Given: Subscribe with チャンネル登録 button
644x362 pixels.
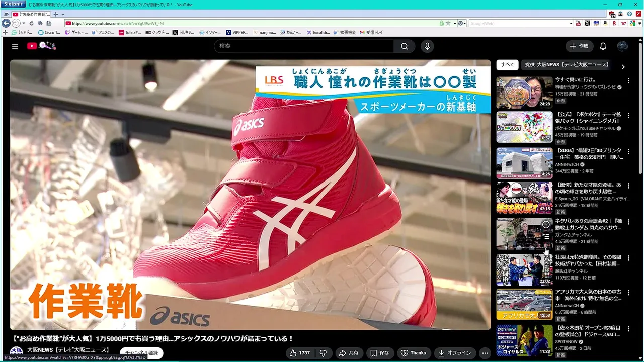Looking at the screenshot, I should (141, 353).
